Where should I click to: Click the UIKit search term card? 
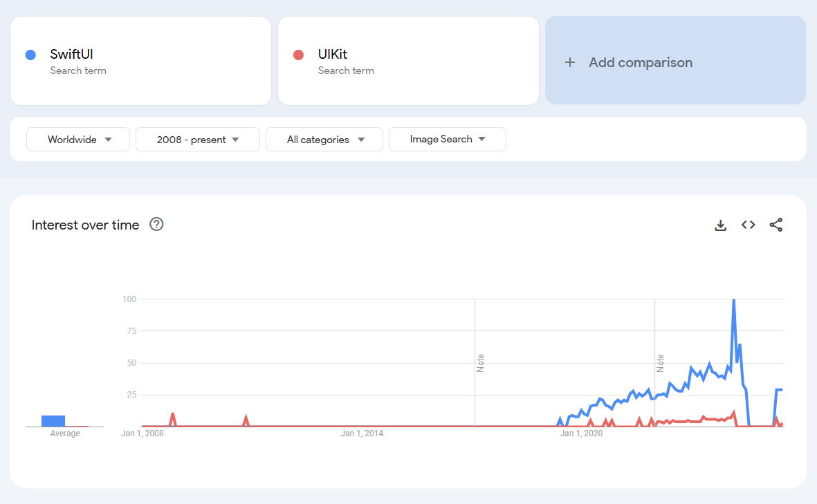pos(408,61)
